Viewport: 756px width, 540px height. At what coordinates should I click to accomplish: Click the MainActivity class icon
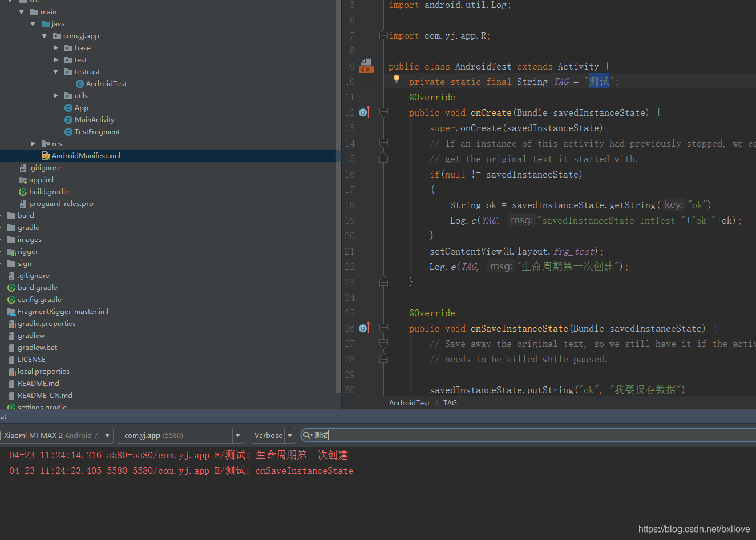click(x=68, y=119)
